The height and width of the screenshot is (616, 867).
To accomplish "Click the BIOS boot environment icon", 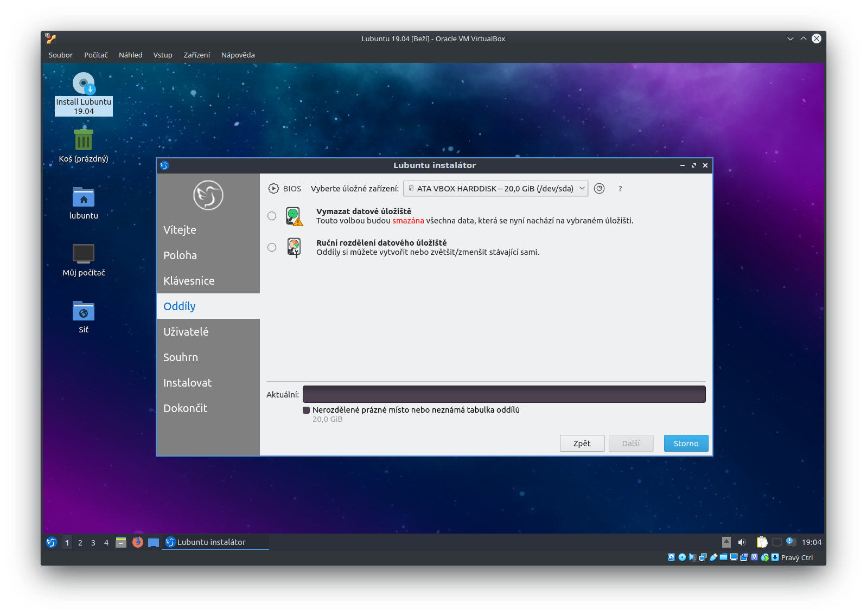I will point(273,189).
